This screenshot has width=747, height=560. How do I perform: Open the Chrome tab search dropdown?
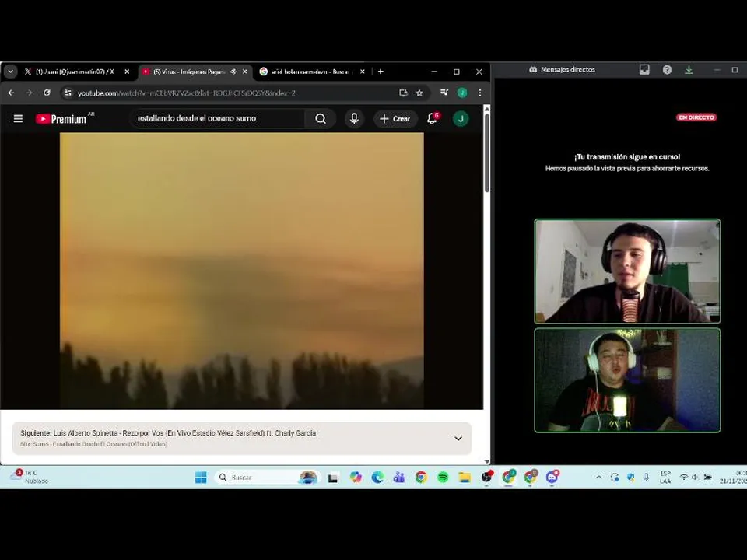coord(10,72)
